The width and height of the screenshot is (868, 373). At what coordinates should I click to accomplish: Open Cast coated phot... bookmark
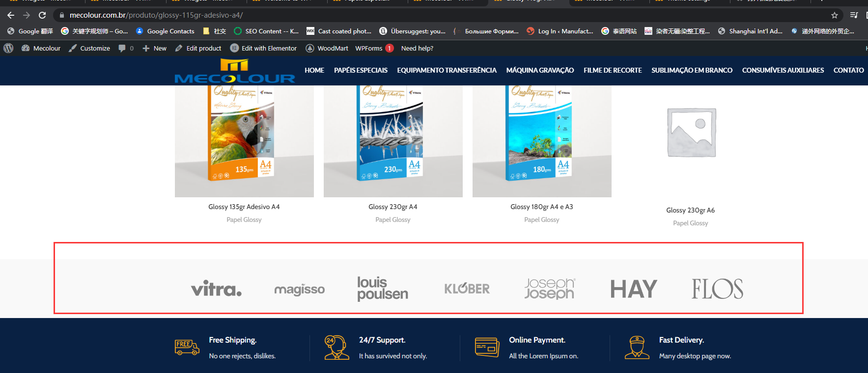coord(339,31)
